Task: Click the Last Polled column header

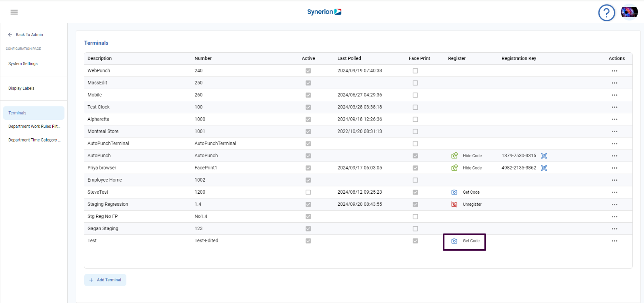Action: (349, 58)
